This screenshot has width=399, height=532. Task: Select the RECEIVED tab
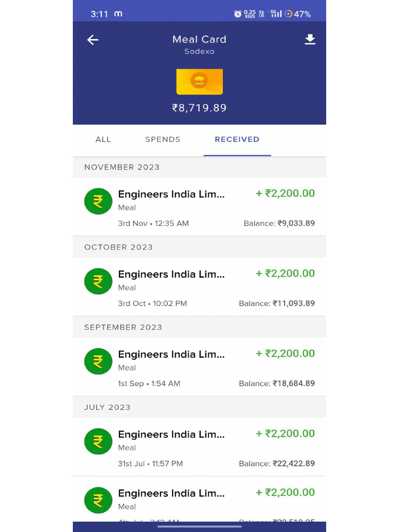pos(237,139)
